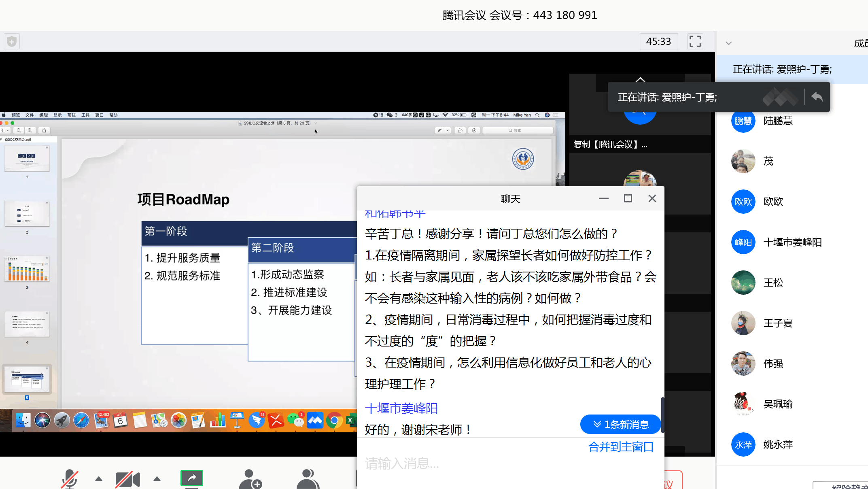Image resolution: width=868 pixels, height=489 pixels.
Task: Click the annotate toolbox icon in Preview
Action: pos(474,130)
